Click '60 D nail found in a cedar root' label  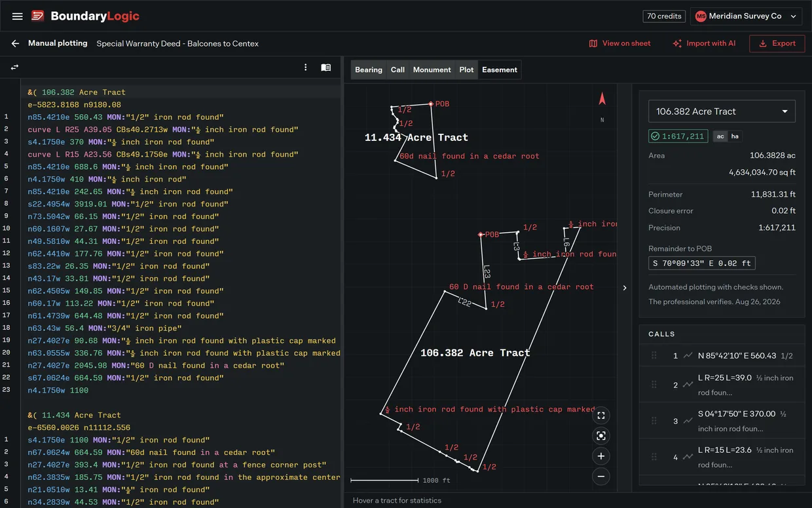[521, 286]
